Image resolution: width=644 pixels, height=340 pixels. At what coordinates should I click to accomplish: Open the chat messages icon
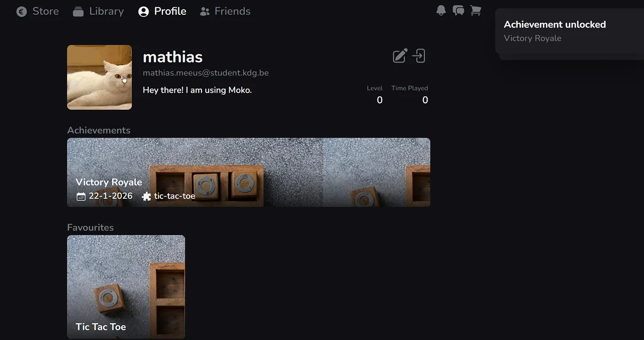[458, 11]
